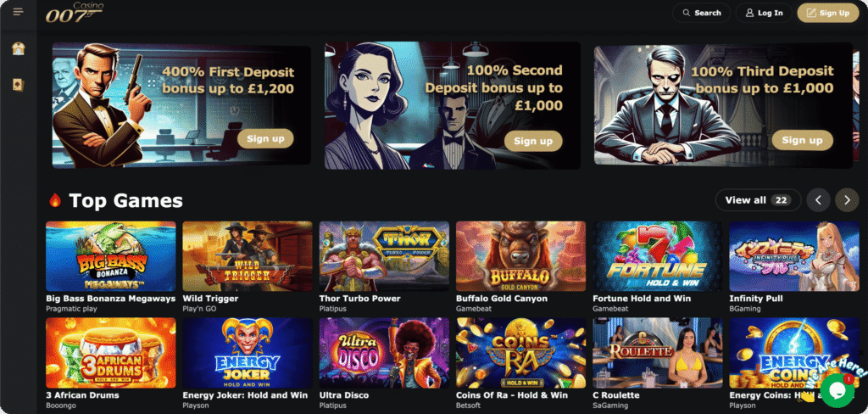Sign up for 400% First Deposit bonus
868x414 pixels.
[x=265, y=138]
